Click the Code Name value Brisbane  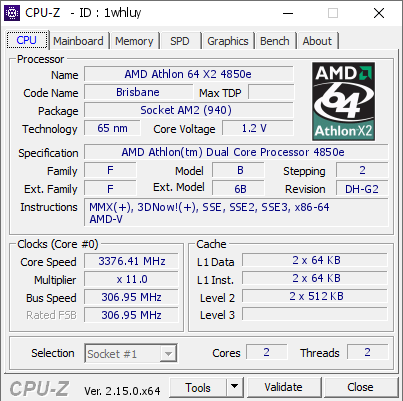[138, 92]
